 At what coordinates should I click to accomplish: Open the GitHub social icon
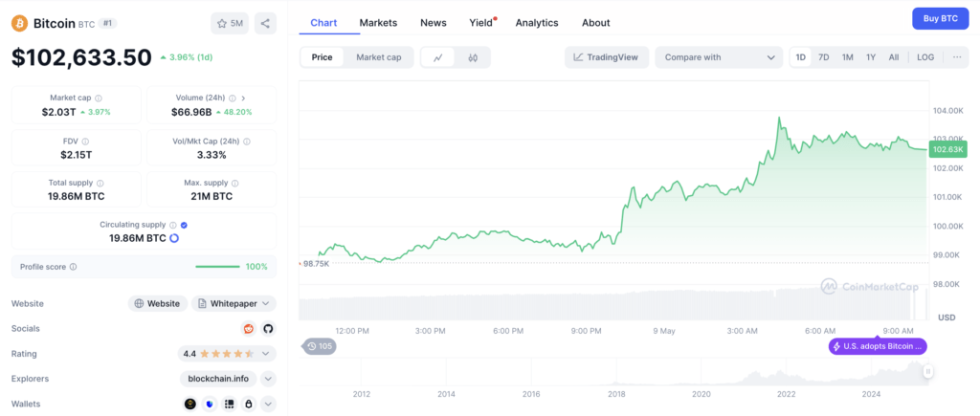tap(268, 329)
